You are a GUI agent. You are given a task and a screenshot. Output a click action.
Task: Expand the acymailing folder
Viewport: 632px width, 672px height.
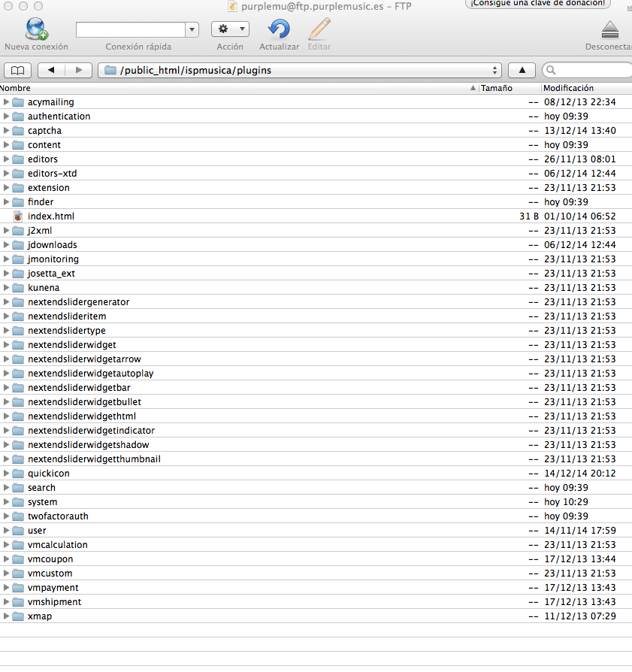(x=6, y=102)
